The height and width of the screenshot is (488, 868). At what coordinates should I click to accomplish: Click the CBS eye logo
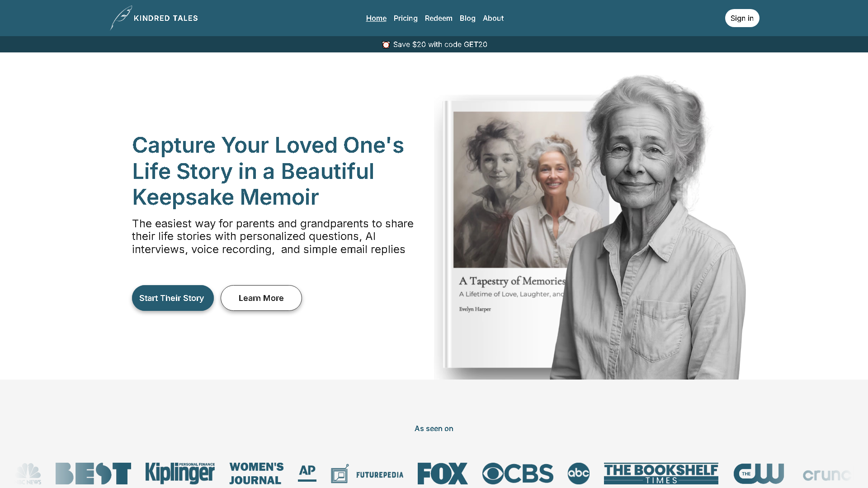click(x=518, y=474)
